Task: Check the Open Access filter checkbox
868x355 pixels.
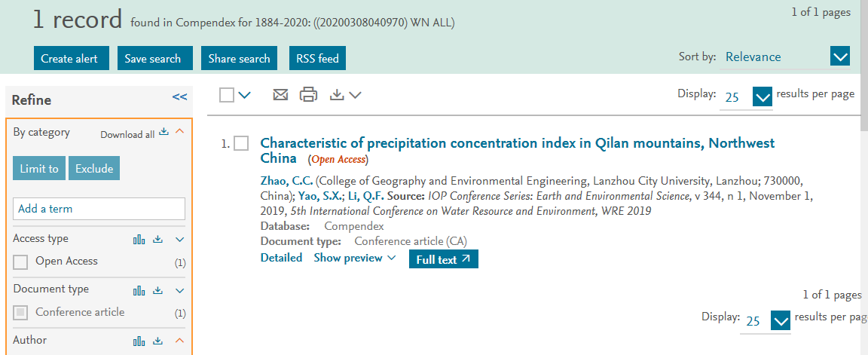Action: tap(20, 262)
